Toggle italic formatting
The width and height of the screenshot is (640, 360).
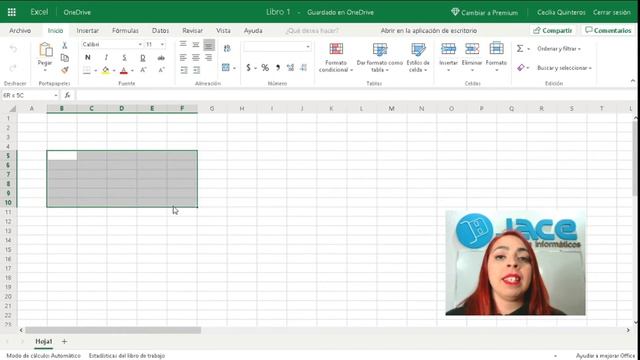coord(106,58)
